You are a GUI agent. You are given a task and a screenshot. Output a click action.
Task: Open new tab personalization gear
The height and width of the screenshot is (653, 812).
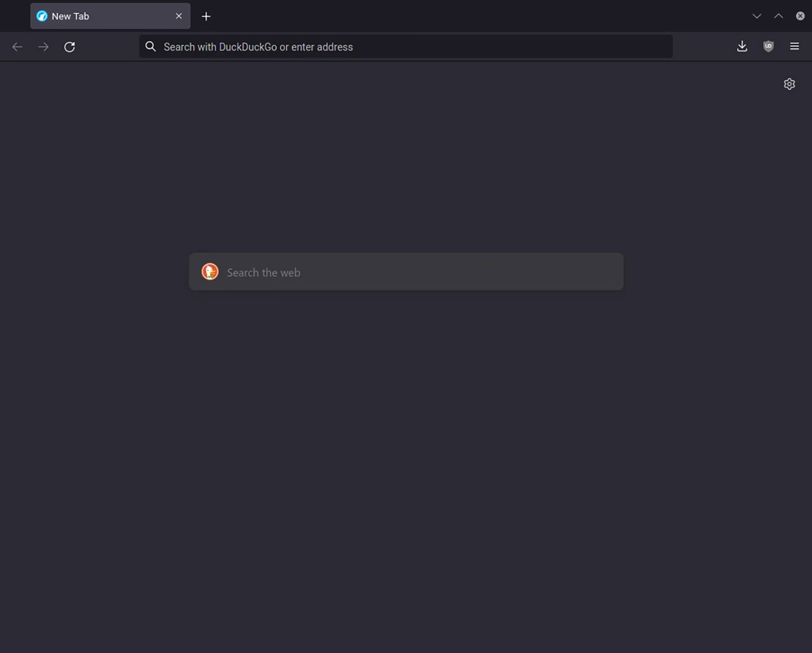click(x=789, y=84)
